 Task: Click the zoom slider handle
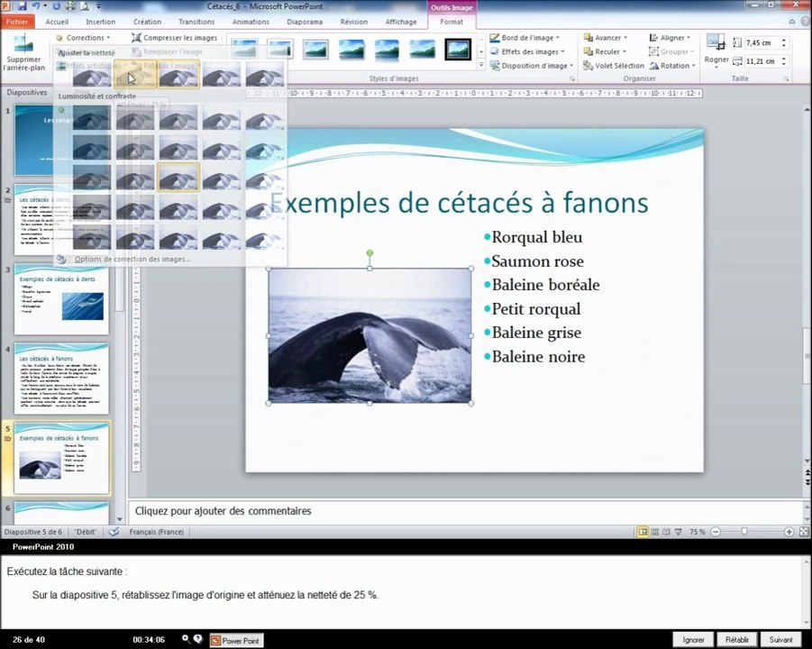(744, 532)
